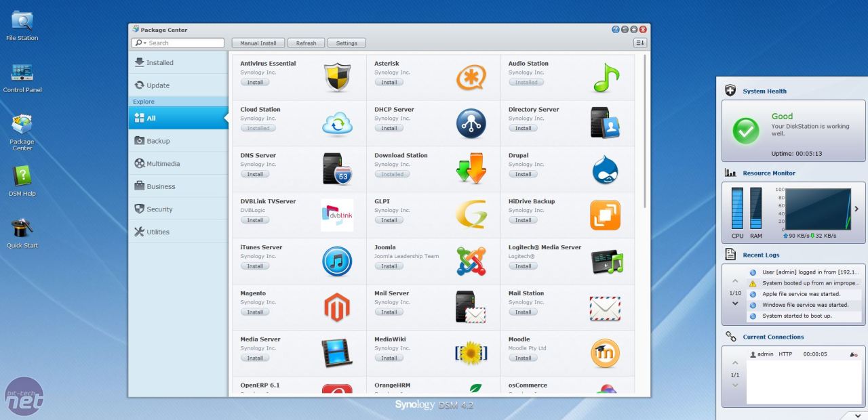The image size is (868, 420).
Task: Click the Audio Station music note icon
Action: (x=606, y=77)
